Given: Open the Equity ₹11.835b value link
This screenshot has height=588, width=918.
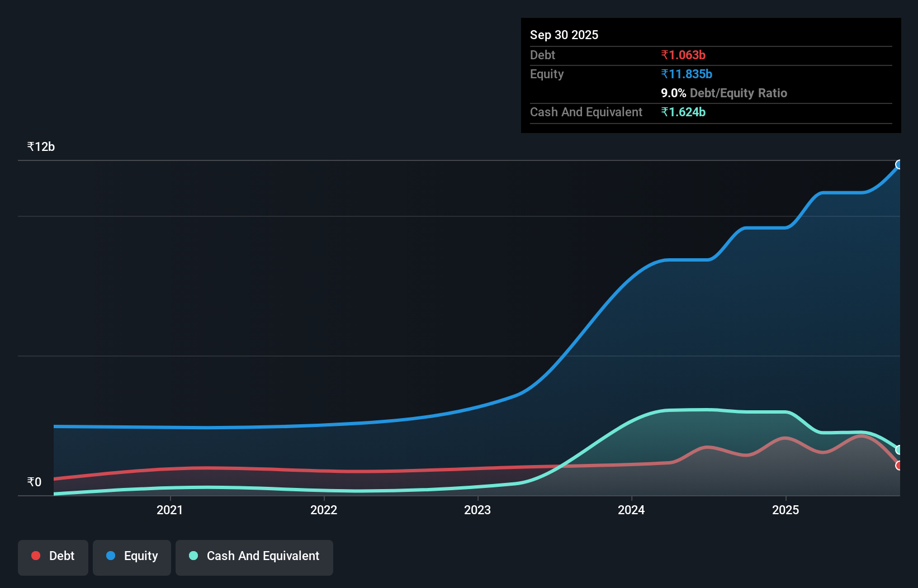Looking at the screenshot, I should (x=687, y=74).
